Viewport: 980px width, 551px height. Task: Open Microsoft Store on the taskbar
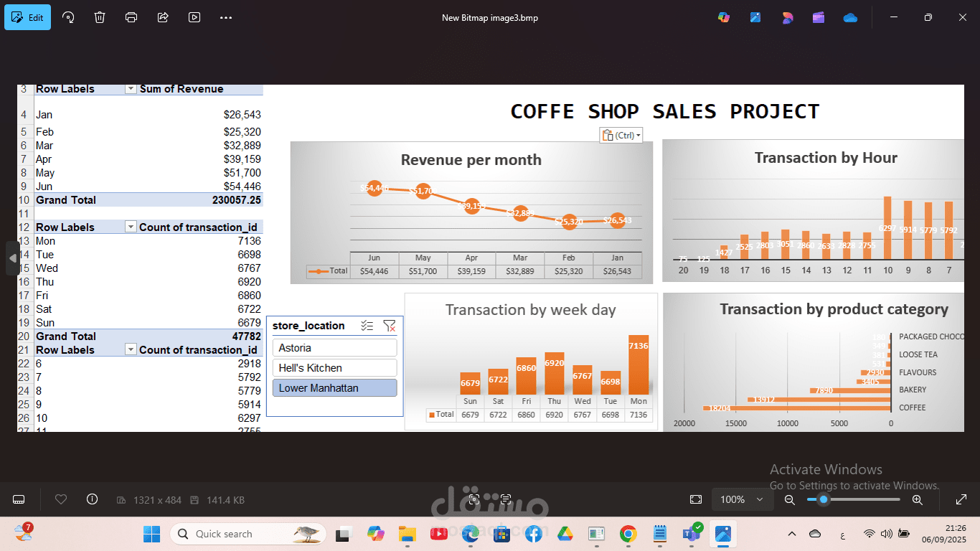point(501,534)
